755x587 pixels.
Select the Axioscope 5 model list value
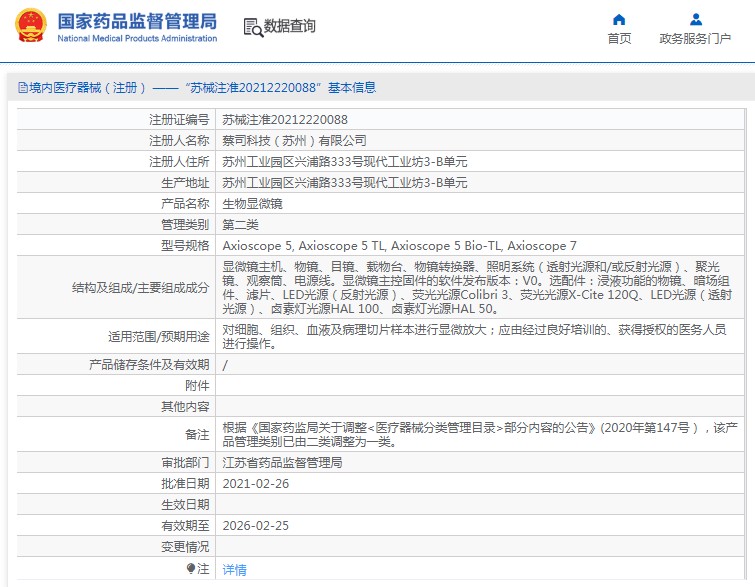click(399, 246)
